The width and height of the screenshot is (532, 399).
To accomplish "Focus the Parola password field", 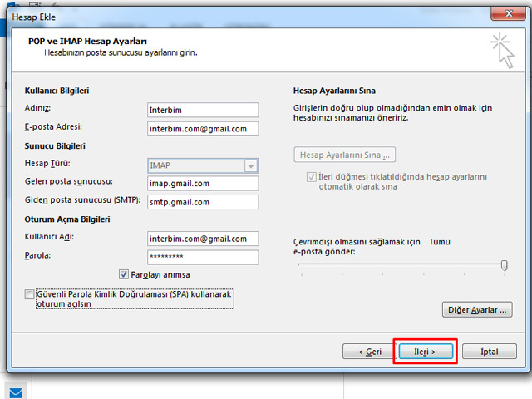I will (x=203, y=257).
